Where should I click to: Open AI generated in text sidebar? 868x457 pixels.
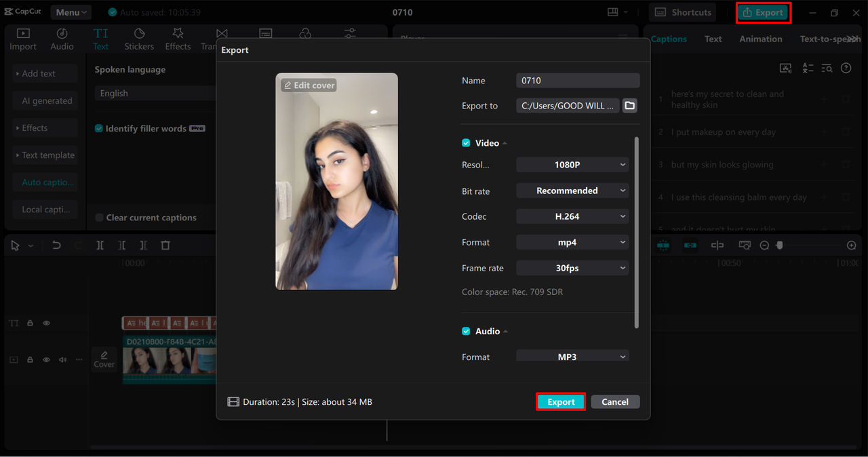point(45,101)
